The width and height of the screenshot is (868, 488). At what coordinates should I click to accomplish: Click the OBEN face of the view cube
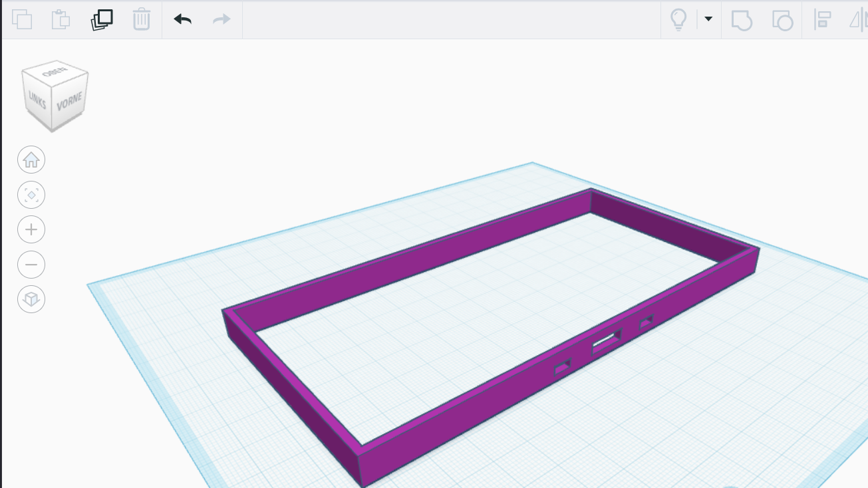(55, 72)
